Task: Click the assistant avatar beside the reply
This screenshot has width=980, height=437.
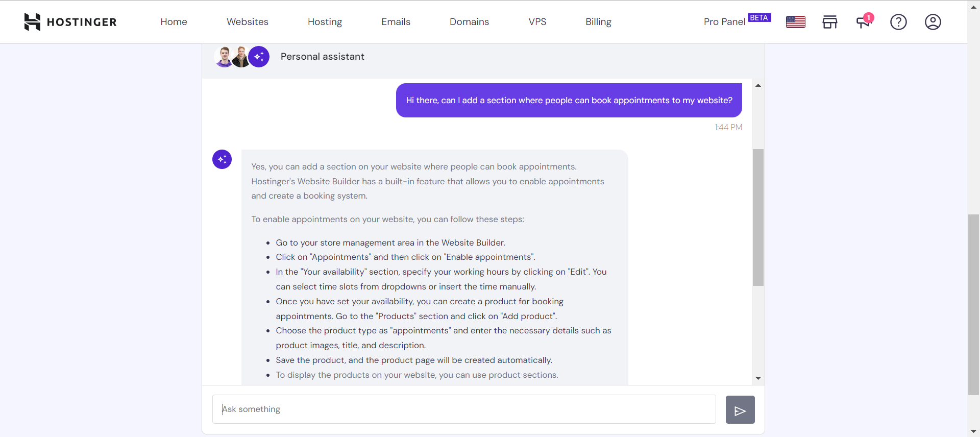Action: coord(222,159)
